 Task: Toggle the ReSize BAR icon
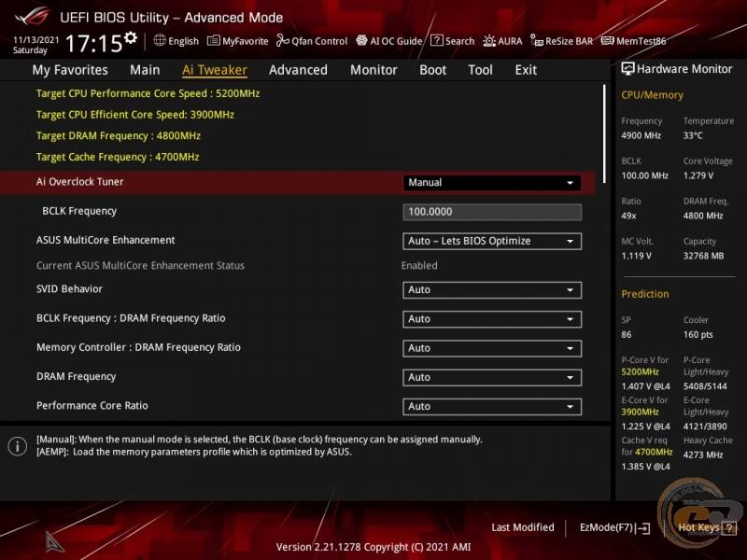tap(537, 41)
